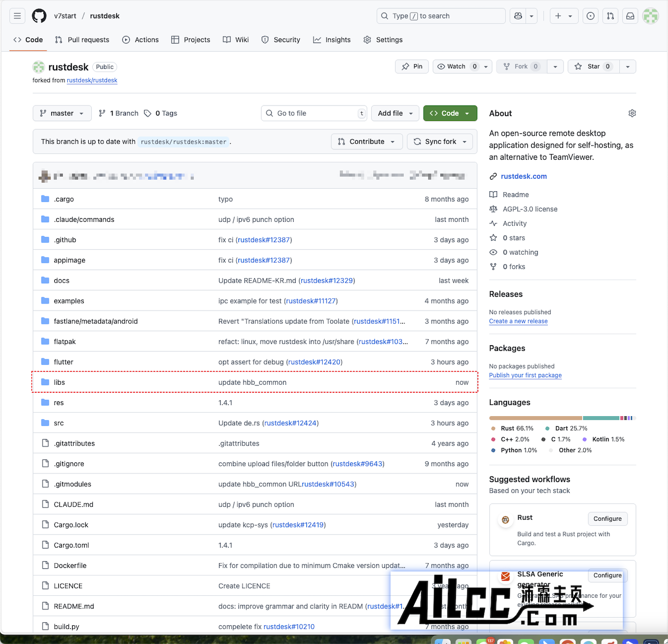Click Create a new release link
Viewport: 668px width, 644px height.
(x=518, y=321)
